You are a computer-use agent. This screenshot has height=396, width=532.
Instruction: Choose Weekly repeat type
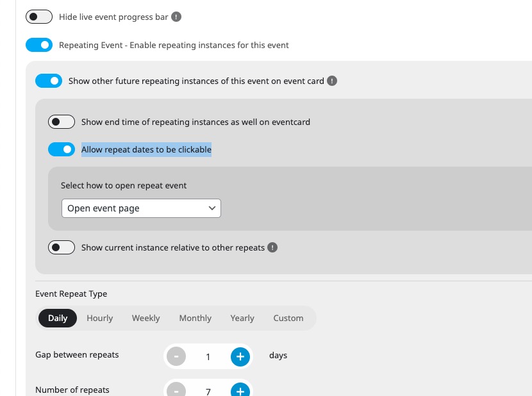(146, 318)
